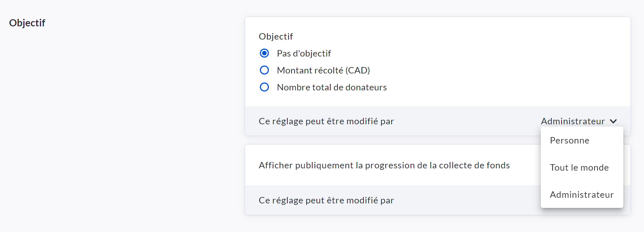Click the bold "Objectif" section heading
The width and height of the screenshot is (644, 232).
pos(27,23)
